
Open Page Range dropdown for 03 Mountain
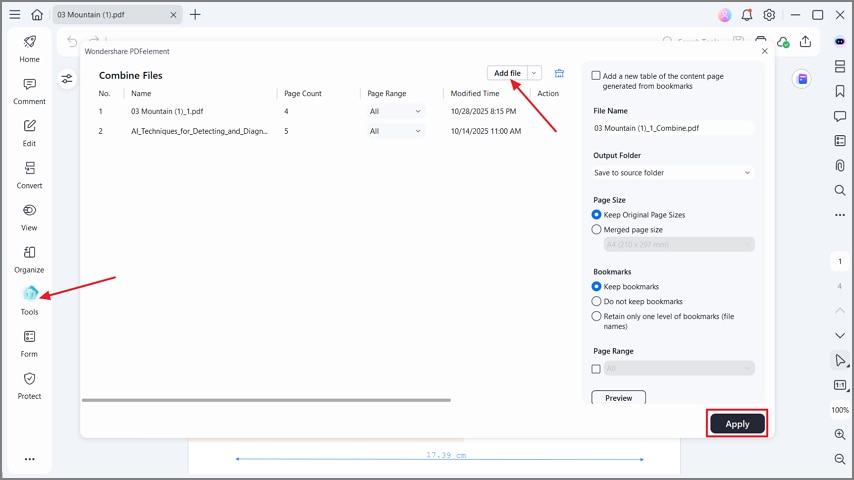(396, 111)
